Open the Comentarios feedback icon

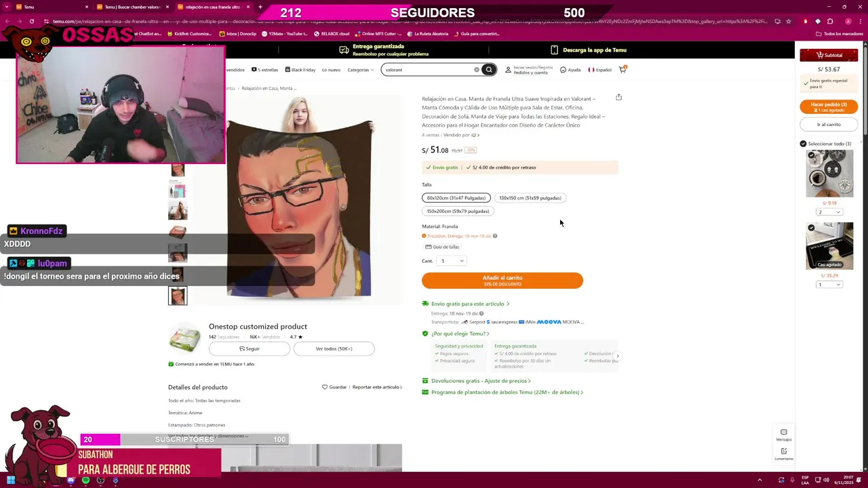[x=784, y=453]
